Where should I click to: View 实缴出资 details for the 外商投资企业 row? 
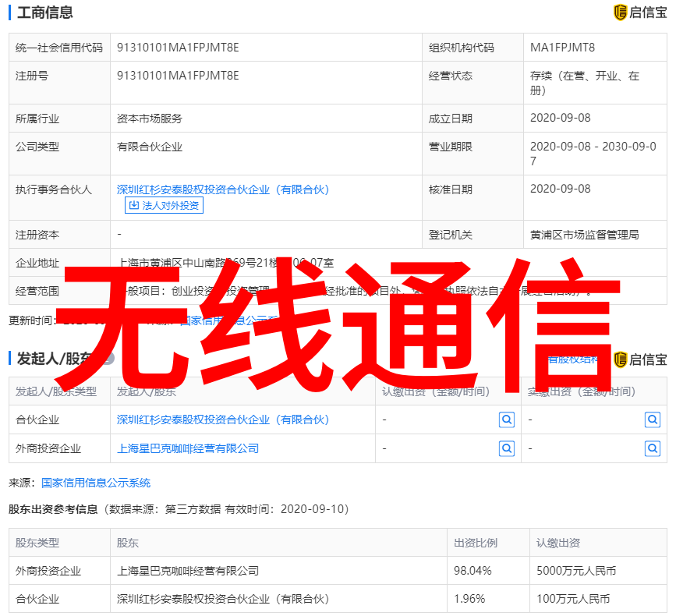coord(653,449)
